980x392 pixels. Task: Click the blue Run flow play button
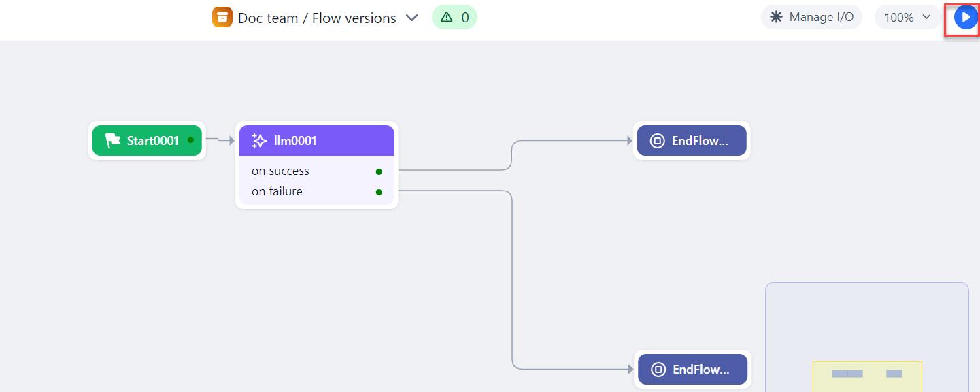coord(965,18)
